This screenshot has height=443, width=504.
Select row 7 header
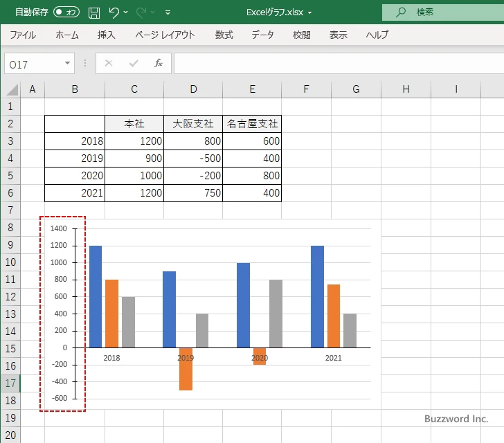click(10, 210)
